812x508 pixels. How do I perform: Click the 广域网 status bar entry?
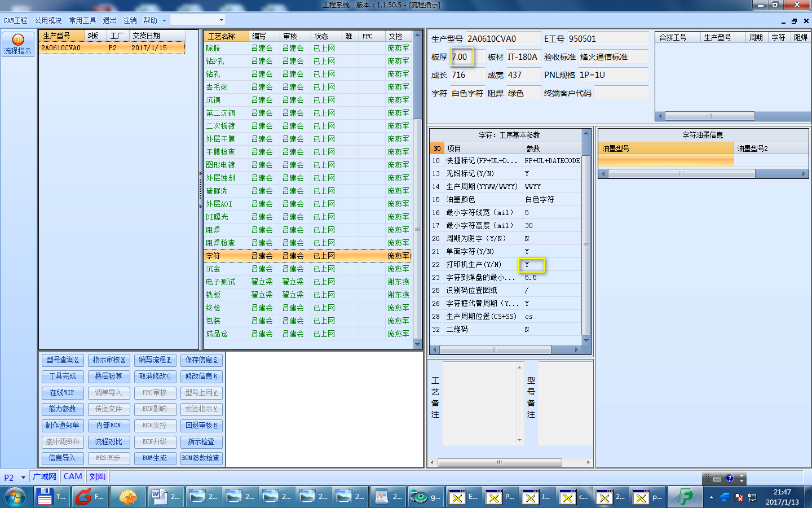pyautogui.click(x=45, y=476)
